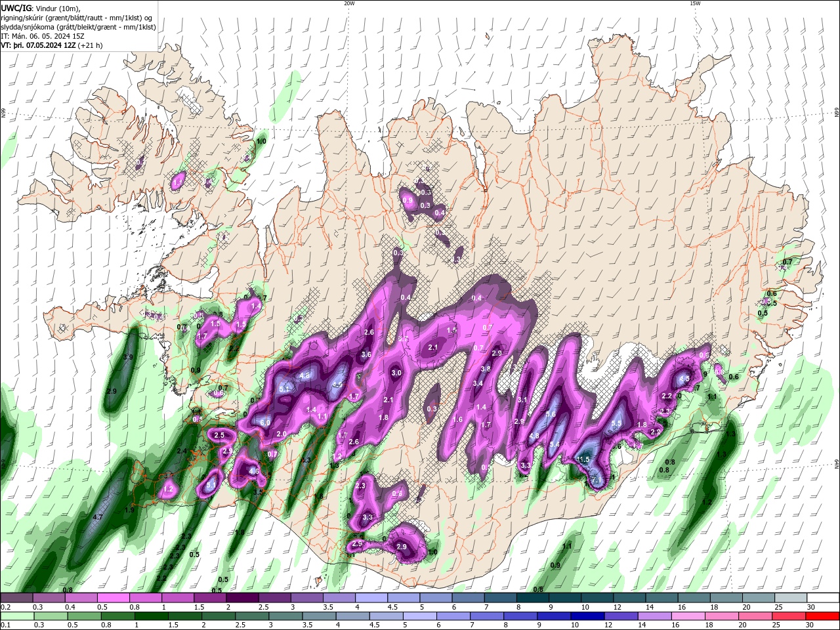Pick the white swatch ending the upper scale

click(823, 598)
